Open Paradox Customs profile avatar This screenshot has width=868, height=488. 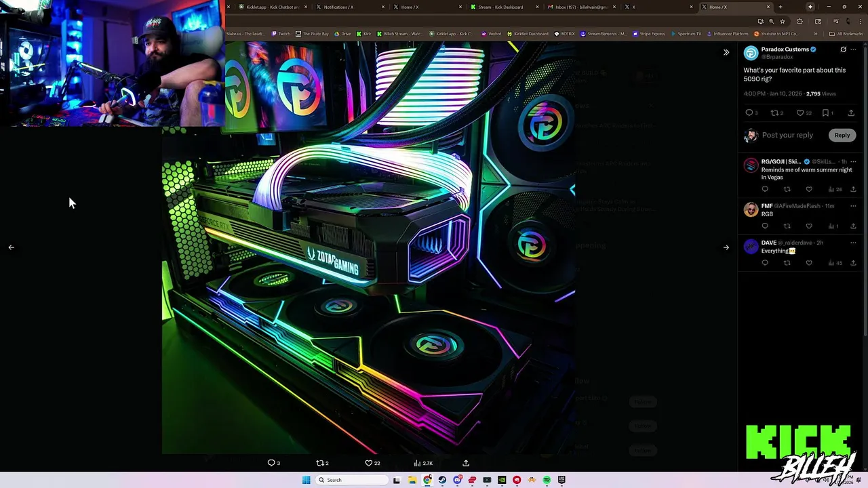pyautogui.click(x=751, y=53)
